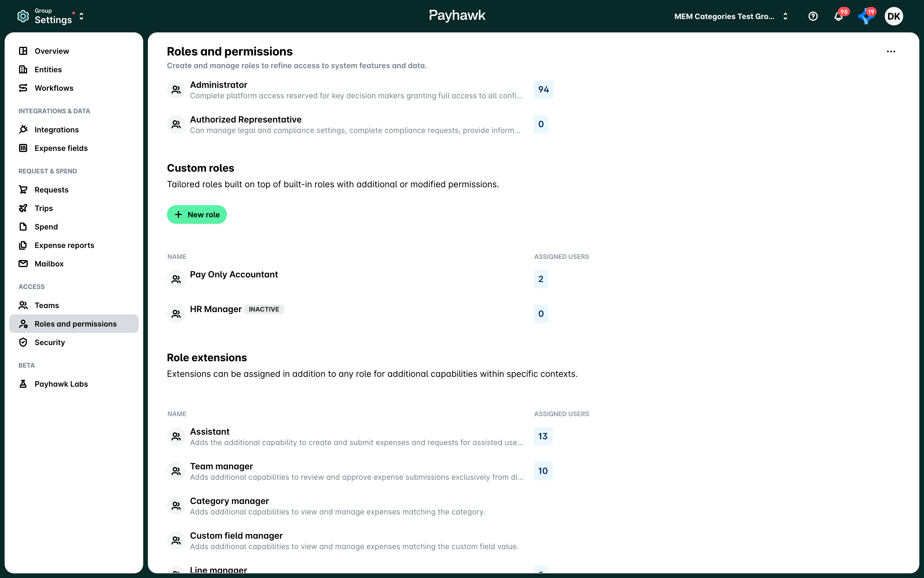Viewport: 924px width, 578px height.
Task: Open Spend in sidebar
Action: 74,227
